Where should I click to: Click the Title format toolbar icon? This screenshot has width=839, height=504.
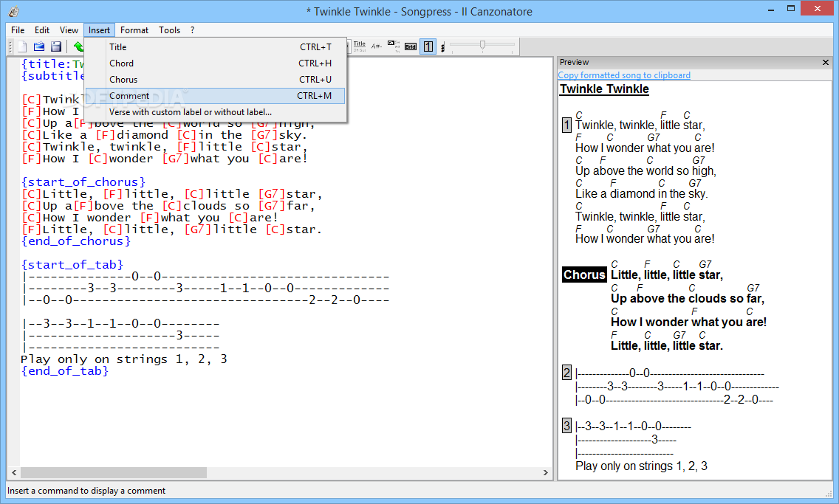coord(360,46)
